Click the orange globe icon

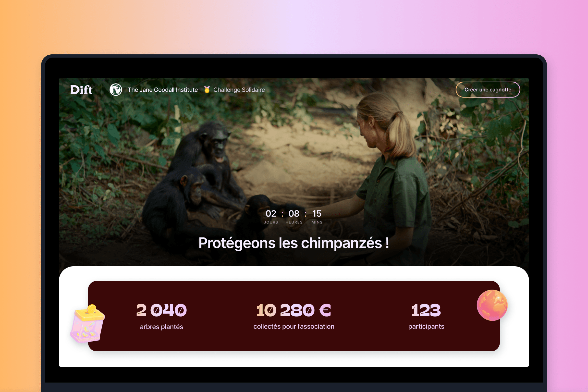[492, 305]
